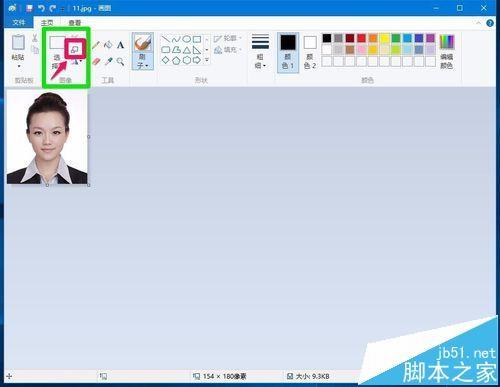Choose the Right arrow shape

point(197,60)
